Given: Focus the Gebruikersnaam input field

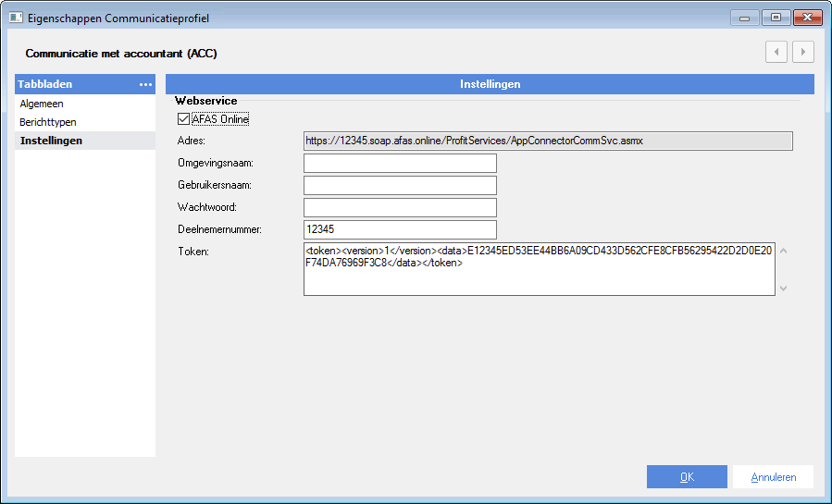Looking at the screenshot, I should tap(400, 186).
